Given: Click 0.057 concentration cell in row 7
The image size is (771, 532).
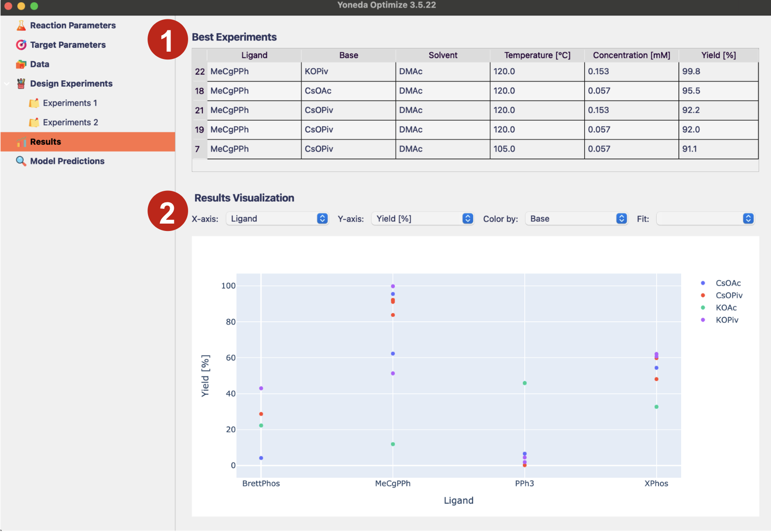Looking at the screenshot, I should (x=631, y=149).
